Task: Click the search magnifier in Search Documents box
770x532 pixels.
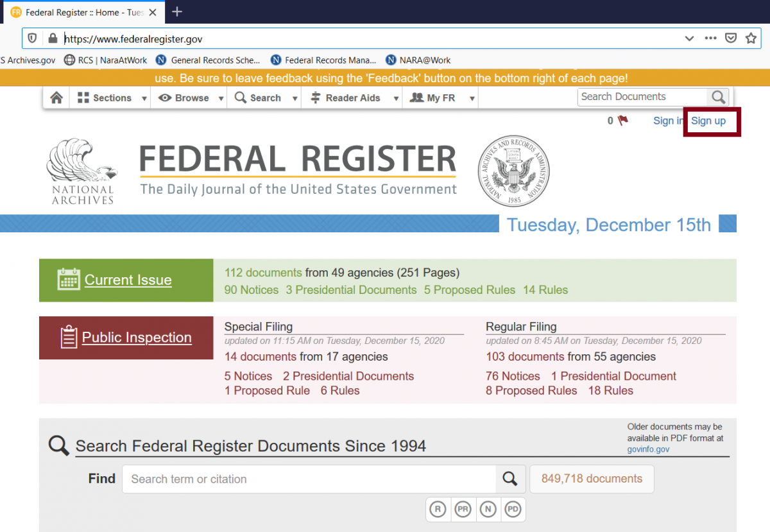Action: click(718, 98)
